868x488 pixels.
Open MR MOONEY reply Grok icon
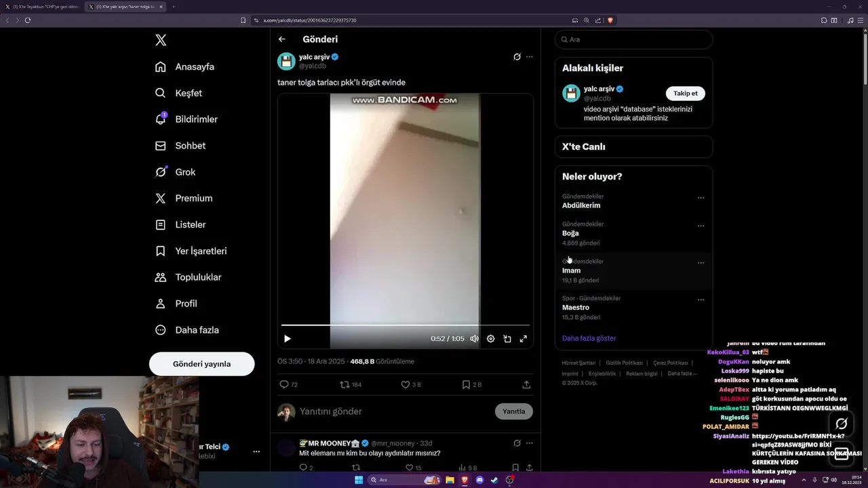click(x=517, y=443)
